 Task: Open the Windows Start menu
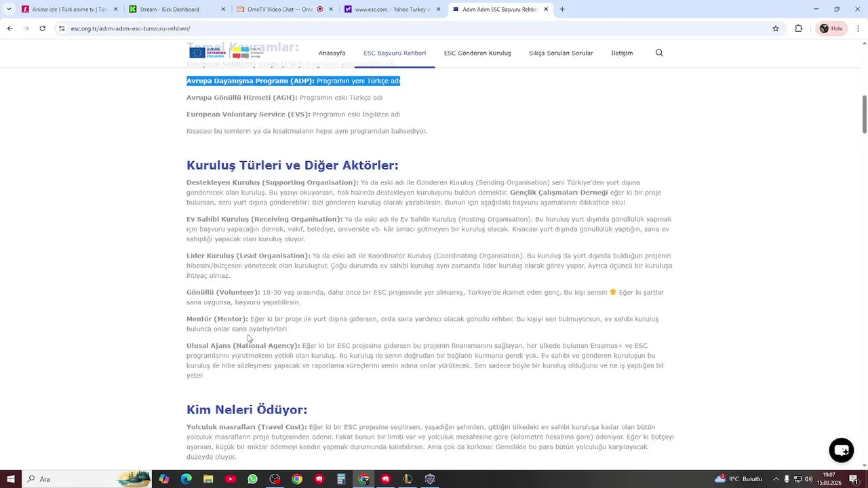click(10, 479)
